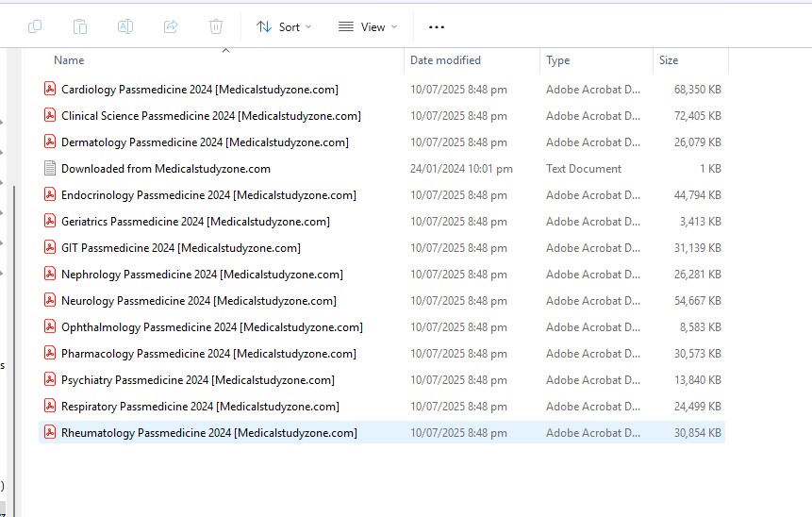
Task: Click the GIT Passmedicine PDF icon
Action: pyautogui.click(x=50, y=247)
